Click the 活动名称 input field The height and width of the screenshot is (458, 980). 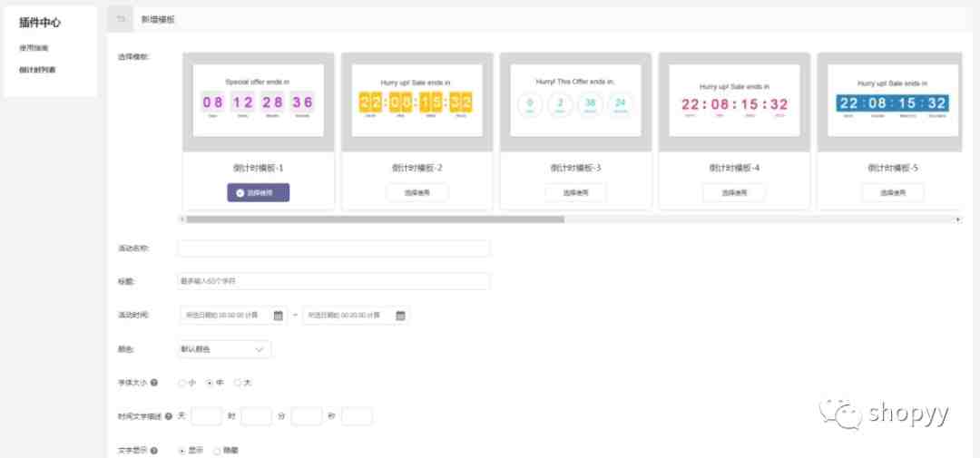coord(334,248)
